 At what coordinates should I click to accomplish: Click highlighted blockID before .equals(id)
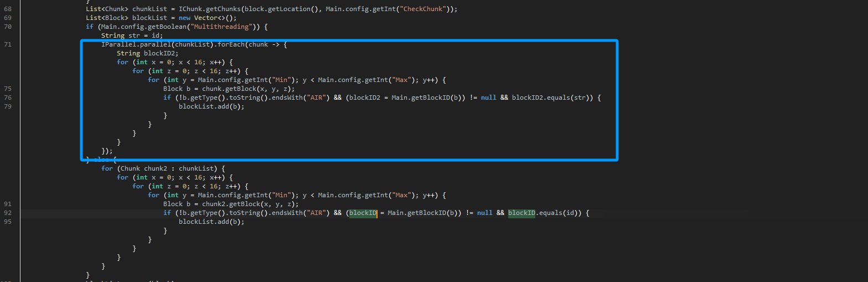[x=521, y=213]
